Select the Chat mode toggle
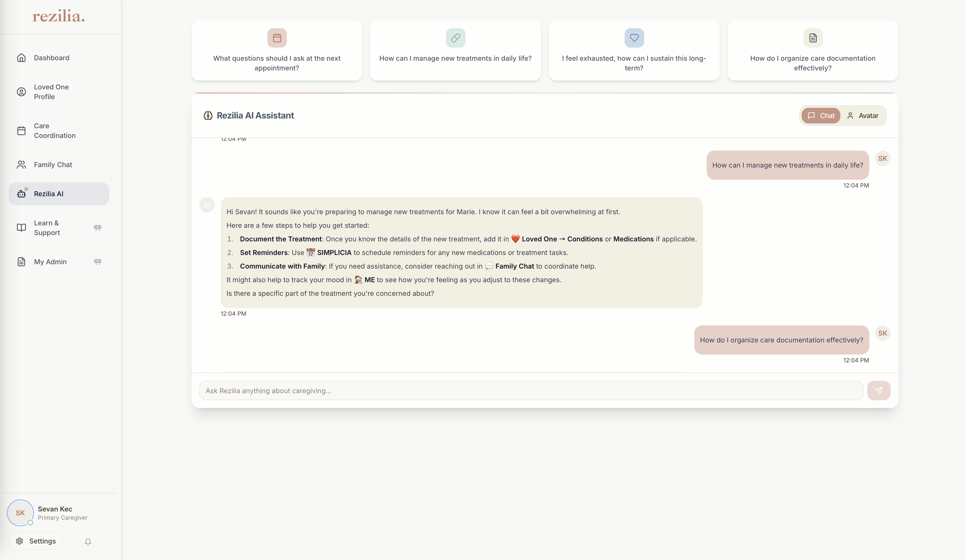Viewport: 966px width, 560px height. tap(821, 116)
